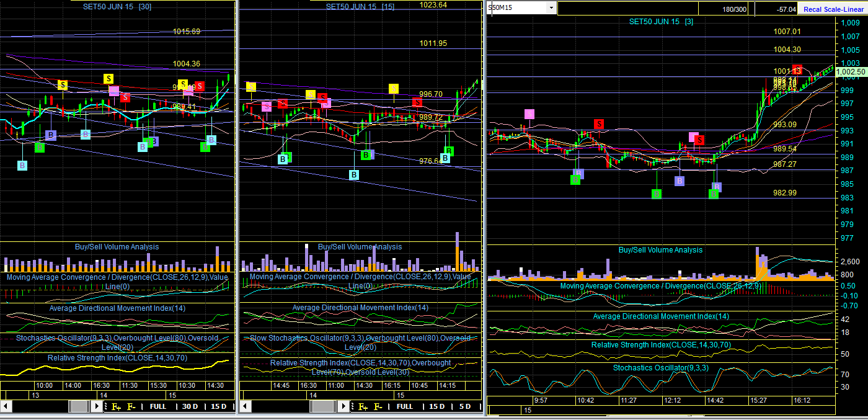Click the 9:57 time label on the 3-minute chart

click(x=541, y=400)
